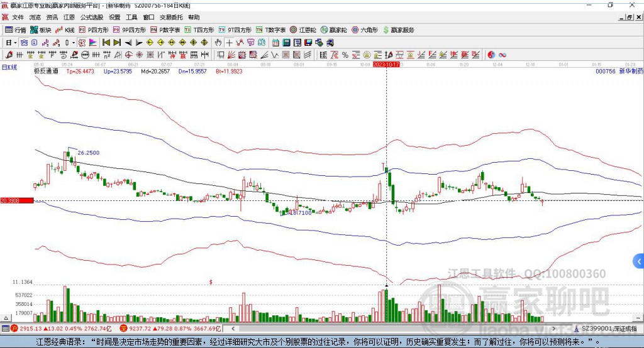Screen dimensions: 644x348
Task: Step chart left with black left arrow
Action: pos(128,43)
